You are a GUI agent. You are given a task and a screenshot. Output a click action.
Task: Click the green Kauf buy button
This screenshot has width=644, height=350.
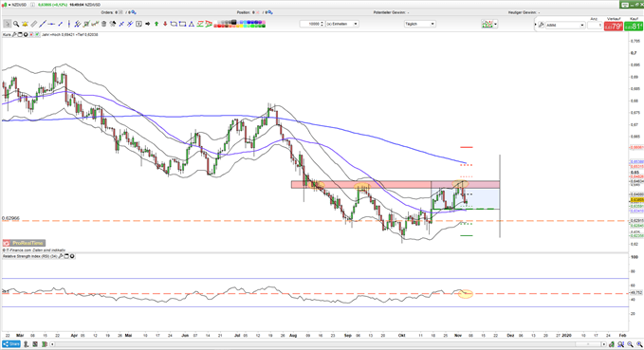tap(634, 27)
